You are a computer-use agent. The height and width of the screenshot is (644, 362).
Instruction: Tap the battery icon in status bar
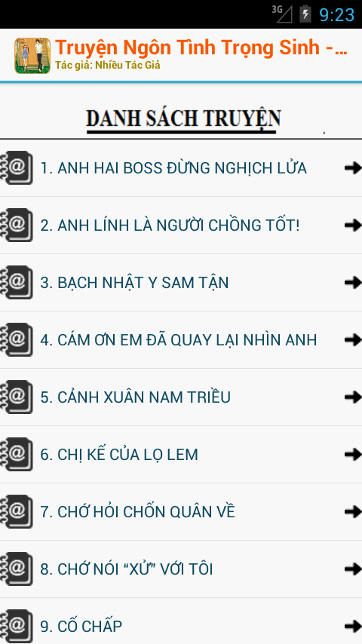click(305, 14)
